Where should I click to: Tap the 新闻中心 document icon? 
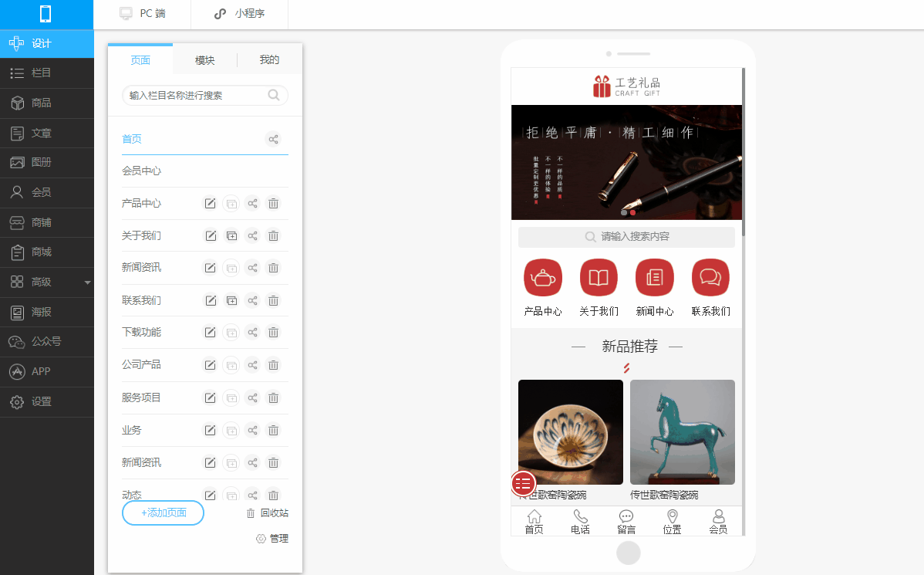point(655,277)
